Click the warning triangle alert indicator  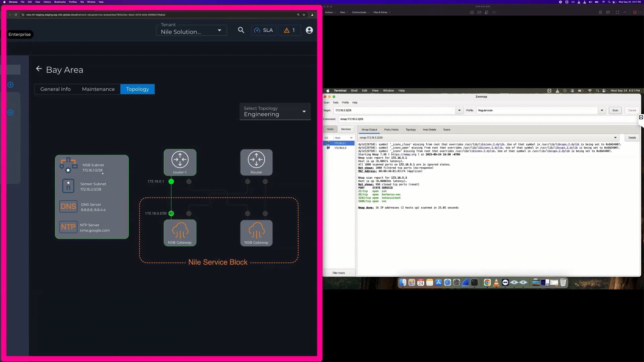[287, 30]
